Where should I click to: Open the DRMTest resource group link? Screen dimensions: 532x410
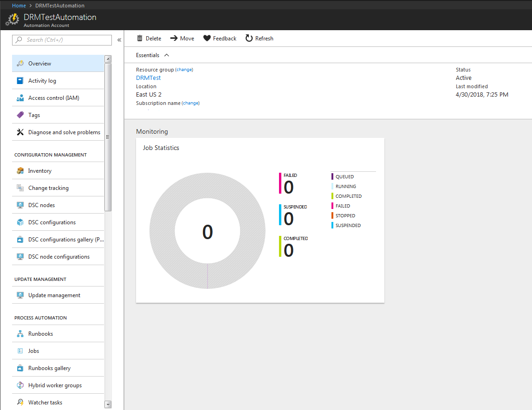click(x=148, y=78)
